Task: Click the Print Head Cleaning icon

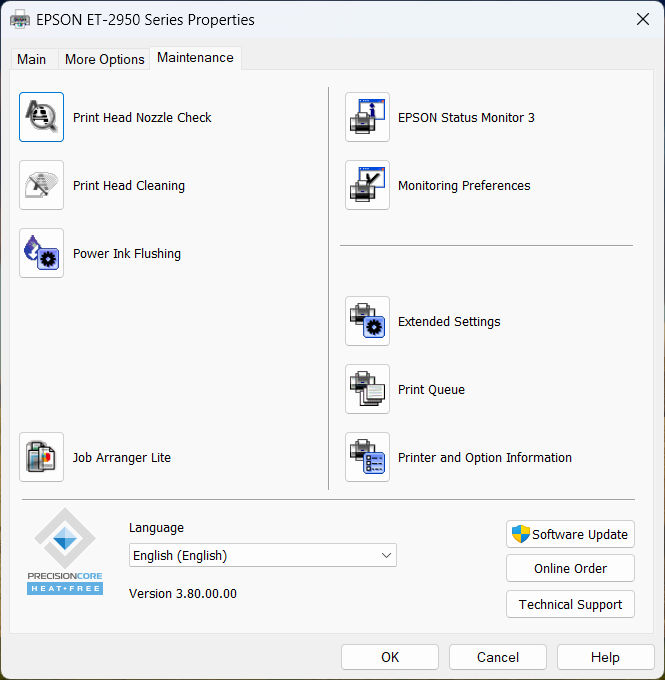Action: click(41, 186)
